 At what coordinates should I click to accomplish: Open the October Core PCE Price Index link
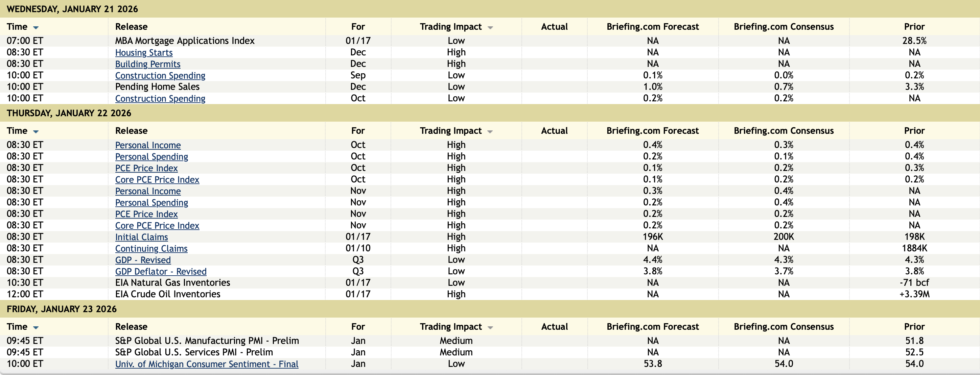[157, 180]
